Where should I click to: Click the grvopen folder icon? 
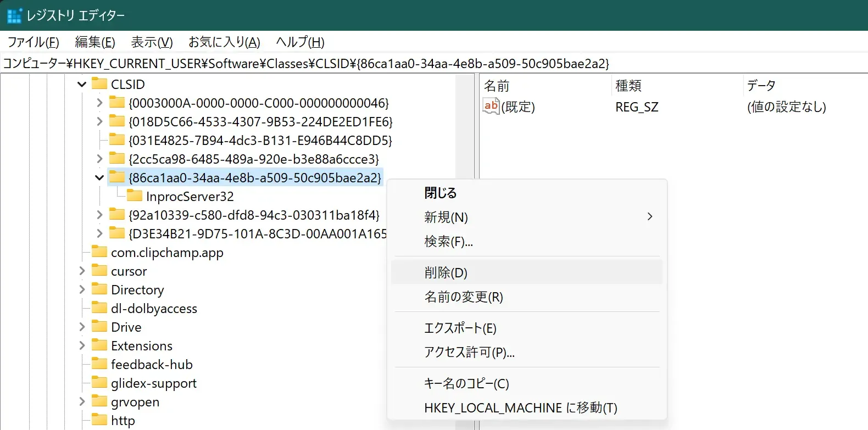99,401
